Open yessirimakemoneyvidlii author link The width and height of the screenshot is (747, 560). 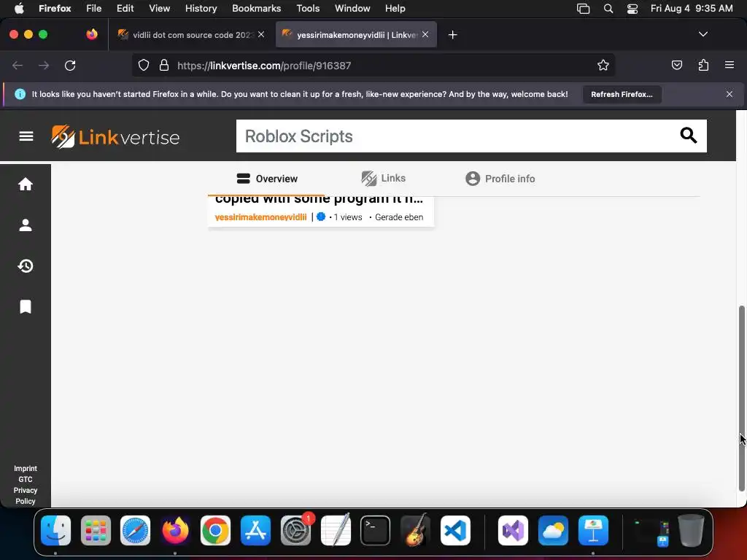(260, 217)
